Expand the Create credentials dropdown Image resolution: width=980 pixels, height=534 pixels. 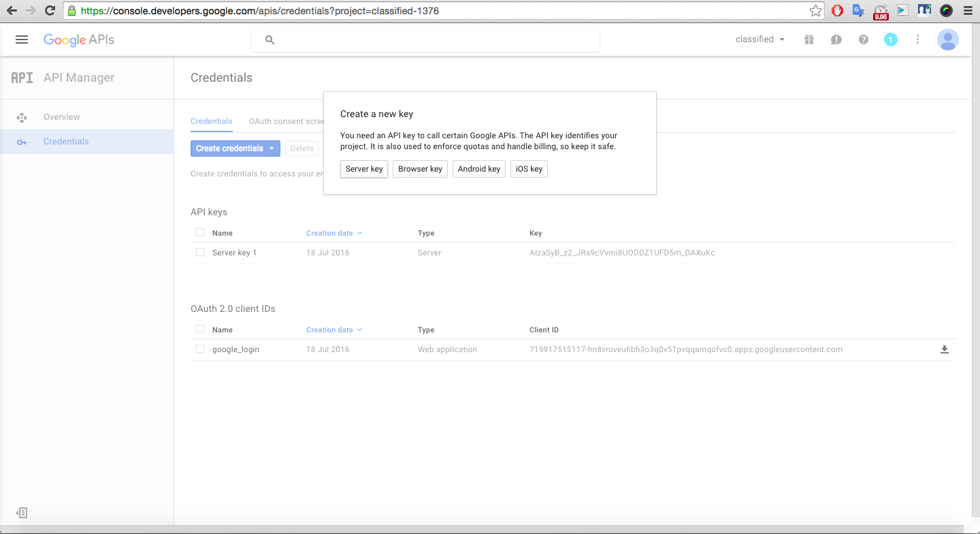(235, 148)
